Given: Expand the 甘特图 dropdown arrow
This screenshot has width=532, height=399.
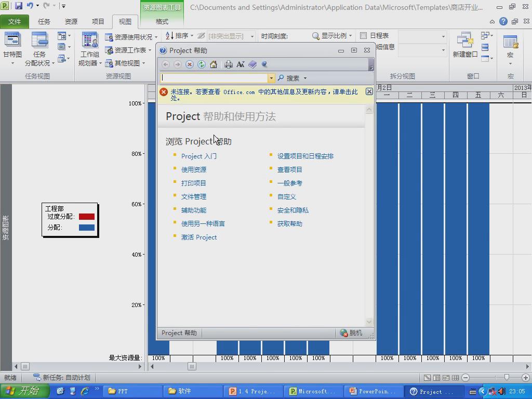Looking at the screenshot, I should (12, 63).
